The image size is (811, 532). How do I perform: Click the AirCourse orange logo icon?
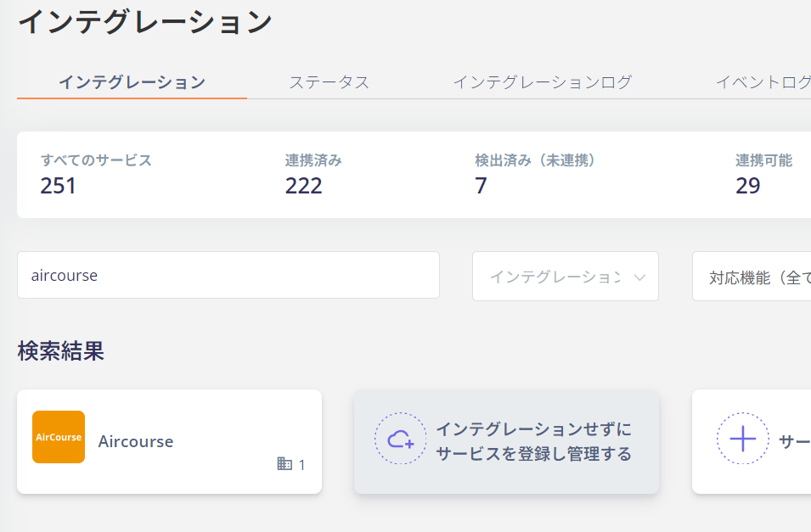[x=59, y=437]
